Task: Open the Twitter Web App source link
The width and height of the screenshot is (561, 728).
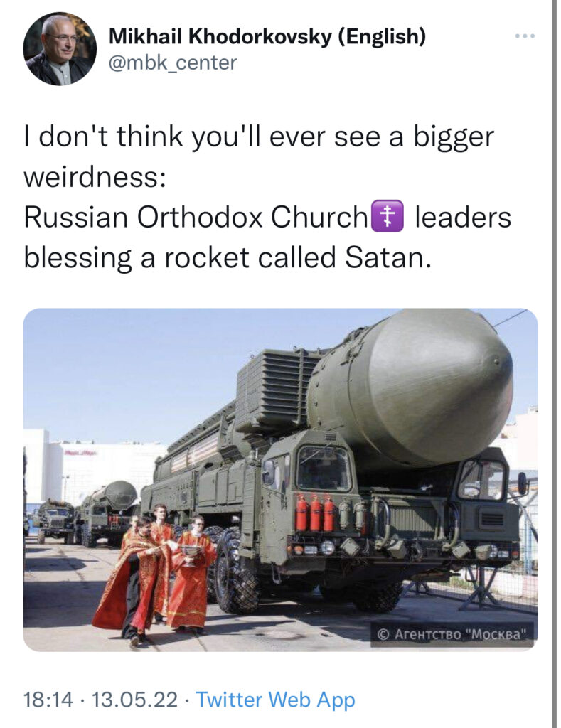Action: 275,700
